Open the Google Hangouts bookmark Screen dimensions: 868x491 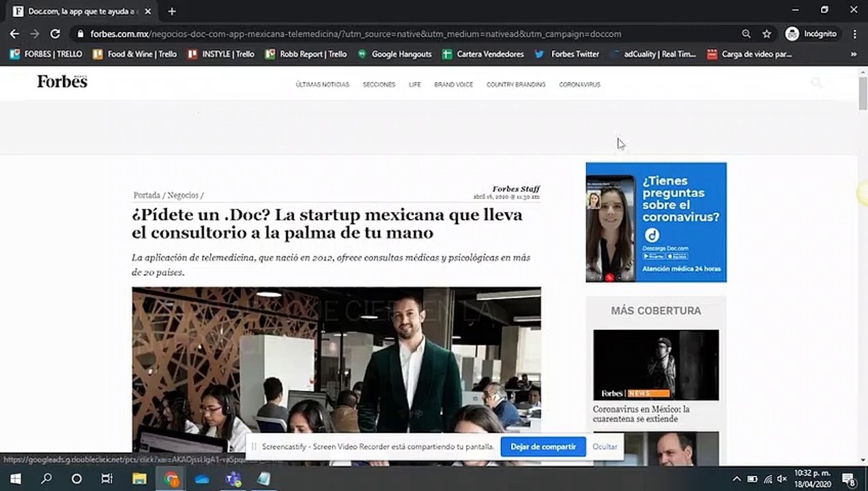coord(394,54)
